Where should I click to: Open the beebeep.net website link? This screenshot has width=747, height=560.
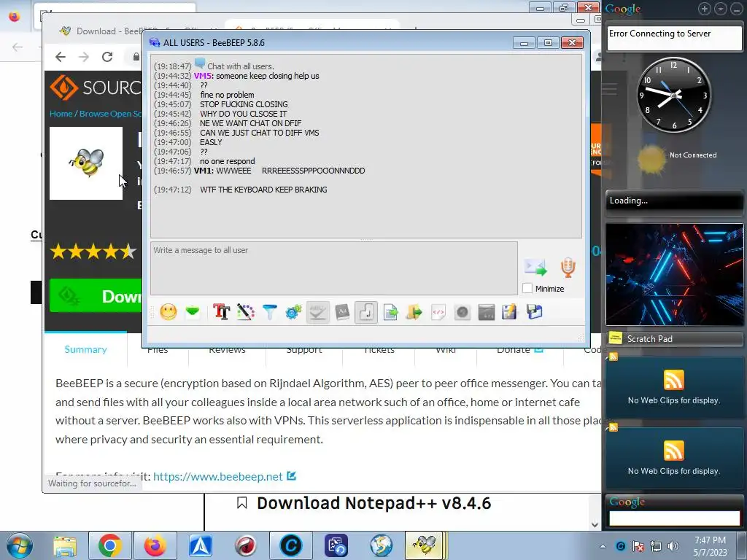click(x=218, y=476)
